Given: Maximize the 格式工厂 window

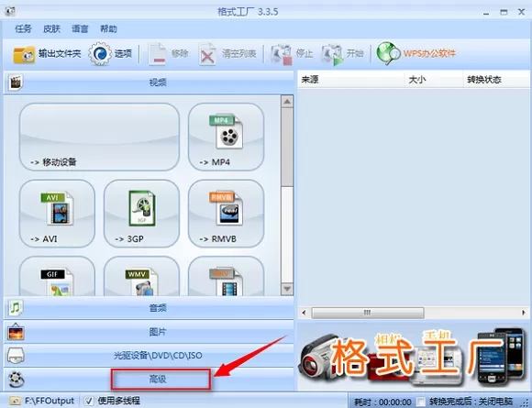Looking at the screenshot, I should [504, 12].
